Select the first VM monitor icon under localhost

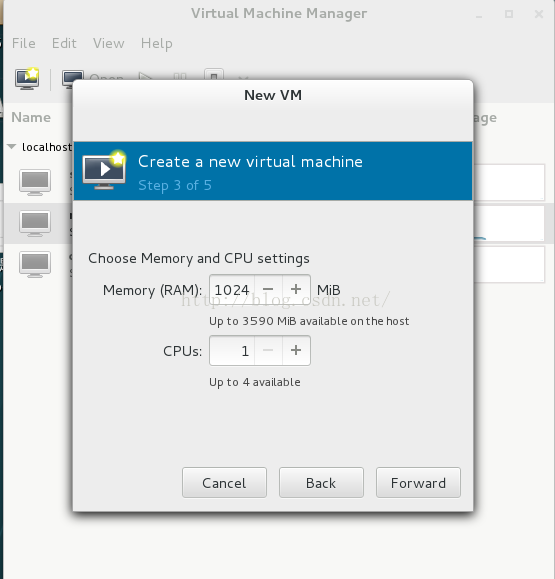click(35, 182)
